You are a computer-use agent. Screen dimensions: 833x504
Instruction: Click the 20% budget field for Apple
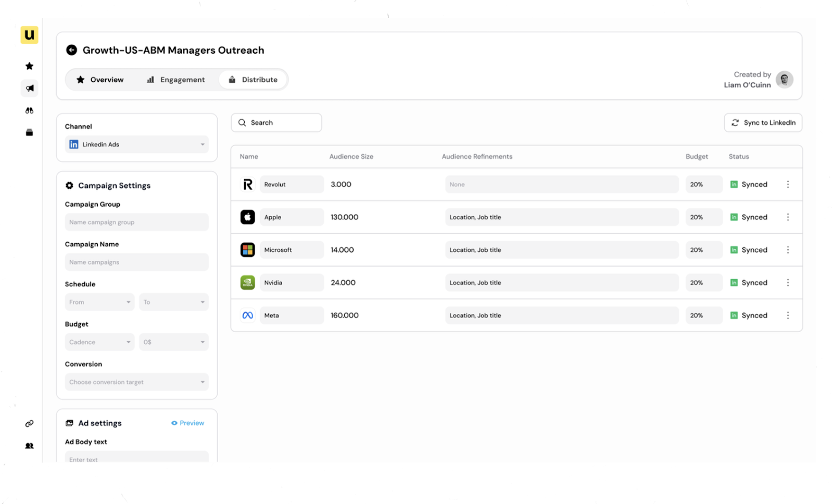pos(704,217)
